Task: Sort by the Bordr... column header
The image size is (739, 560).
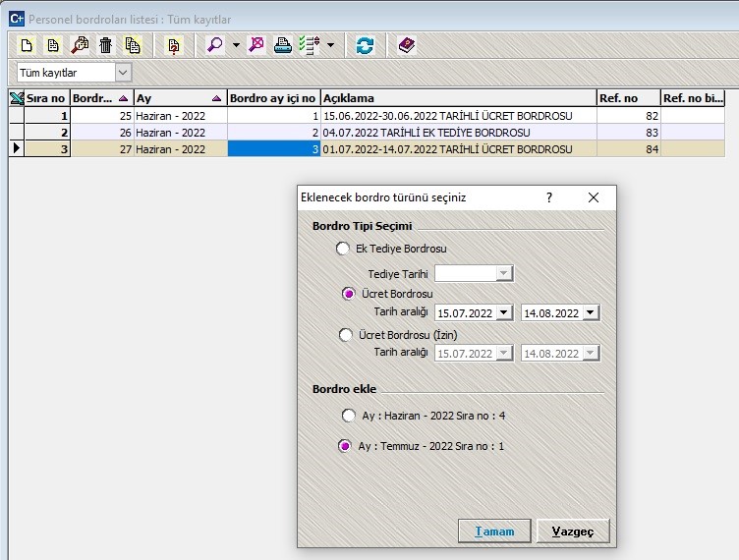Action: 101,98
